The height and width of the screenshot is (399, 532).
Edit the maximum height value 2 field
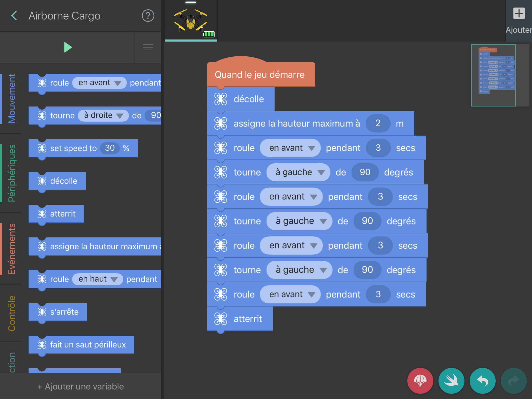[378, 123]
